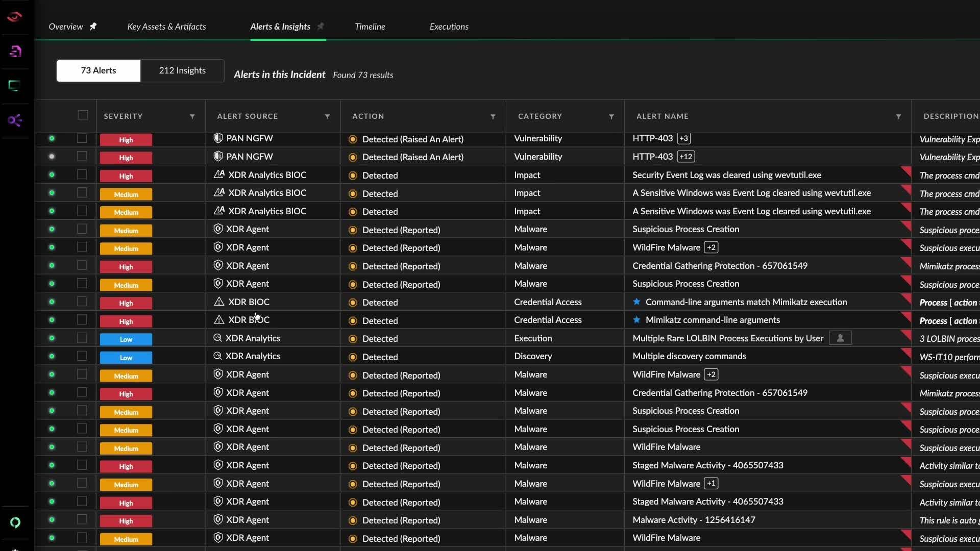The height and width of the screenshot is (551, 980).
Task: Switch to Key Assets & Artifacts tab
Action: (167, 27)
